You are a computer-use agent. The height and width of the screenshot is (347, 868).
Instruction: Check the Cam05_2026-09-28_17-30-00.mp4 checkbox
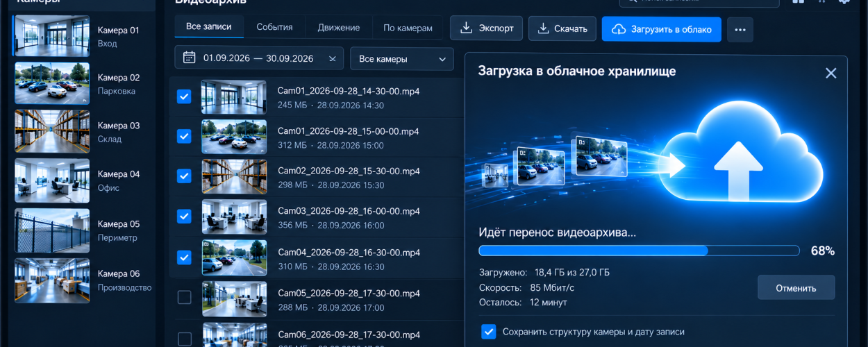pos(184,298)
